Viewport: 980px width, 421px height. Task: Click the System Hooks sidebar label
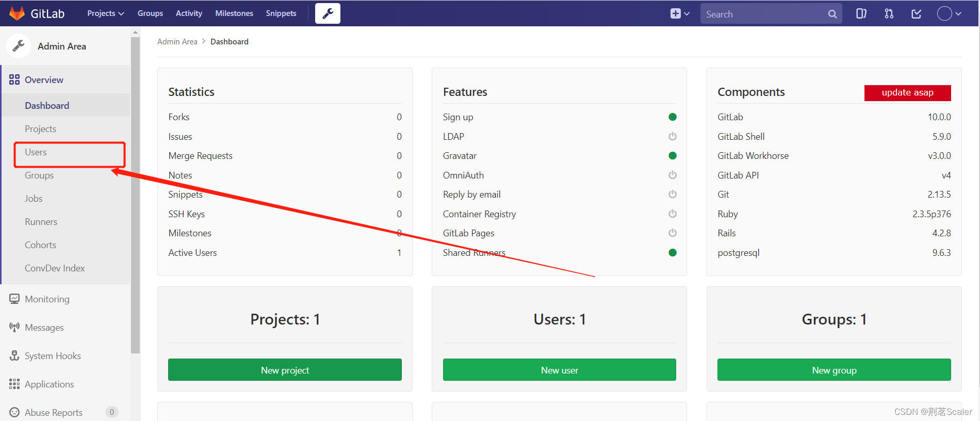coord(53,355)
